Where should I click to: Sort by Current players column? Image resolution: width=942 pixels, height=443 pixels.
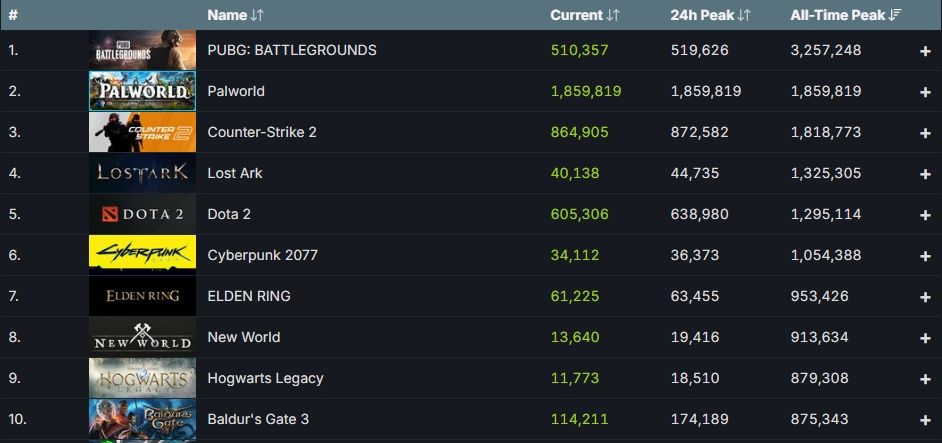584,15
